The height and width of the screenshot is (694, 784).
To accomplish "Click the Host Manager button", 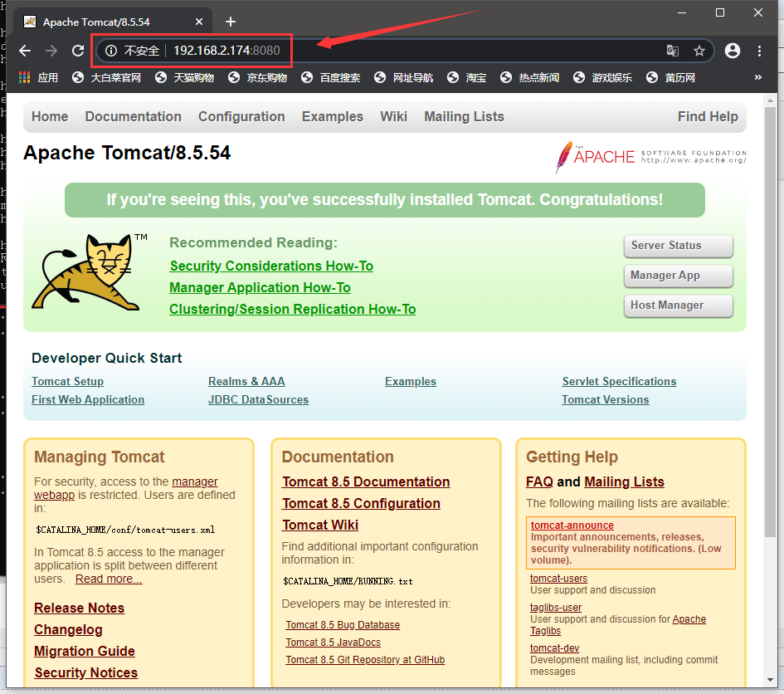I will tap(679, 305).
